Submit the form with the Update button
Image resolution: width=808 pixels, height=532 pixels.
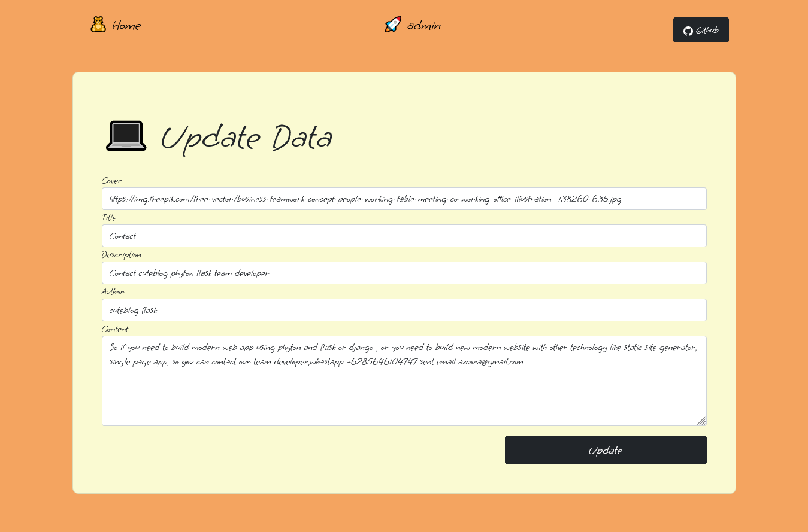(x=606, y=450)
